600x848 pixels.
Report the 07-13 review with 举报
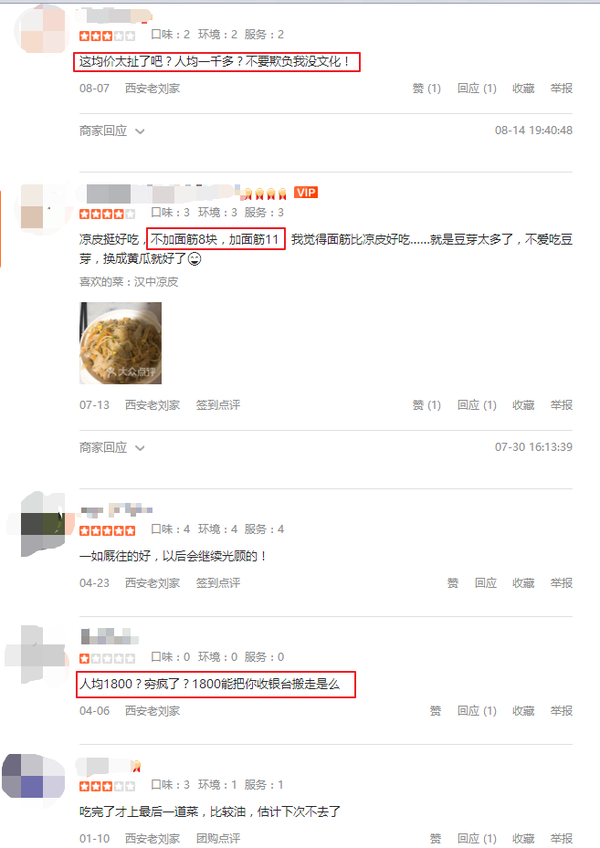(562, 405)
